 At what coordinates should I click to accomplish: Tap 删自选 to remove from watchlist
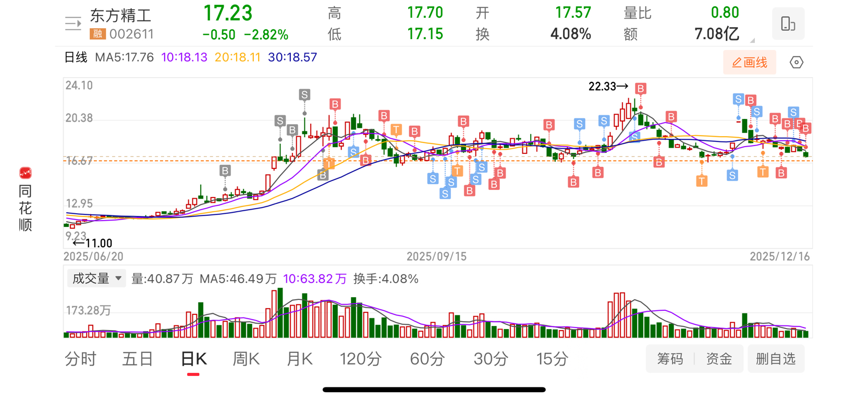pyautogui.click(x=776, y=359)
